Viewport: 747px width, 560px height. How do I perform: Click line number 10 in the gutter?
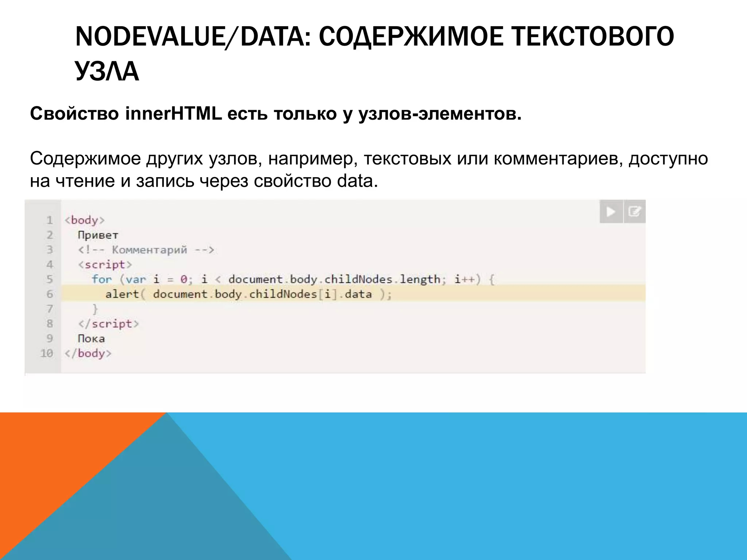[x=47, y=353]
